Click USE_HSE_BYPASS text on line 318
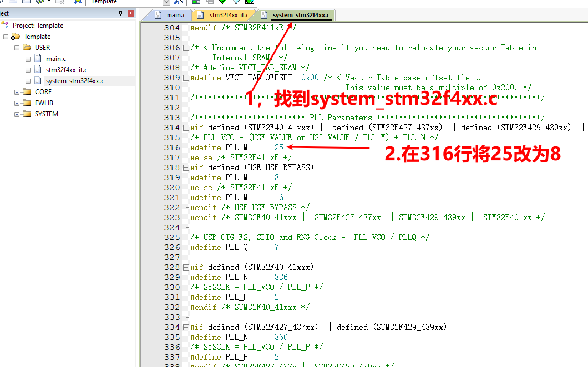Viewport: 588px width, 367px height. (x=278, y=167)
